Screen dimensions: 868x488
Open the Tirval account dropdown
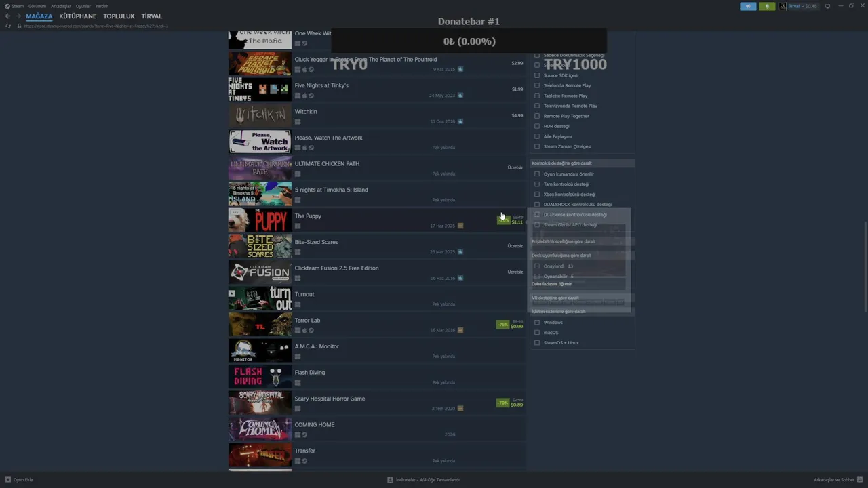pyautogui.click(x=803, y=6)
